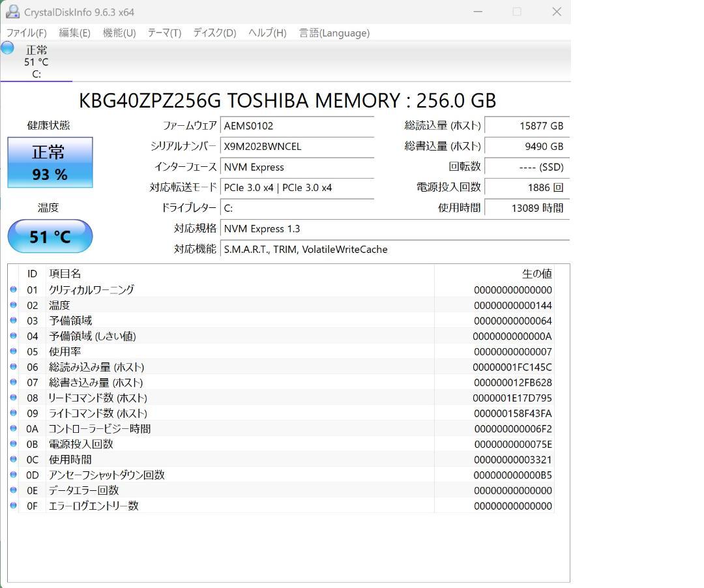
Task: Click power-on count value 1886 回
Action: point(527,188)
